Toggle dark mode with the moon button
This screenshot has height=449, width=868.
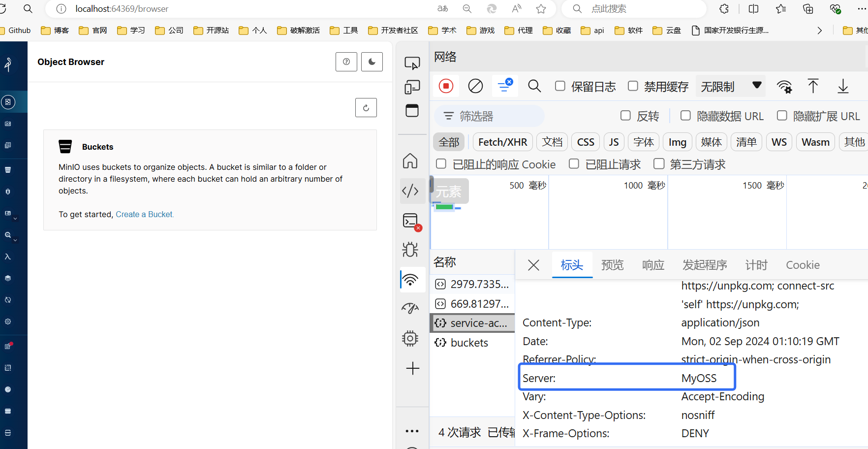[372, 62]
